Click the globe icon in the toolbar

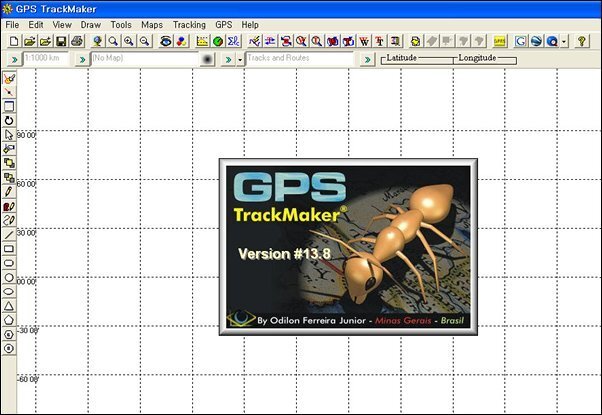(x=97, y=41)
